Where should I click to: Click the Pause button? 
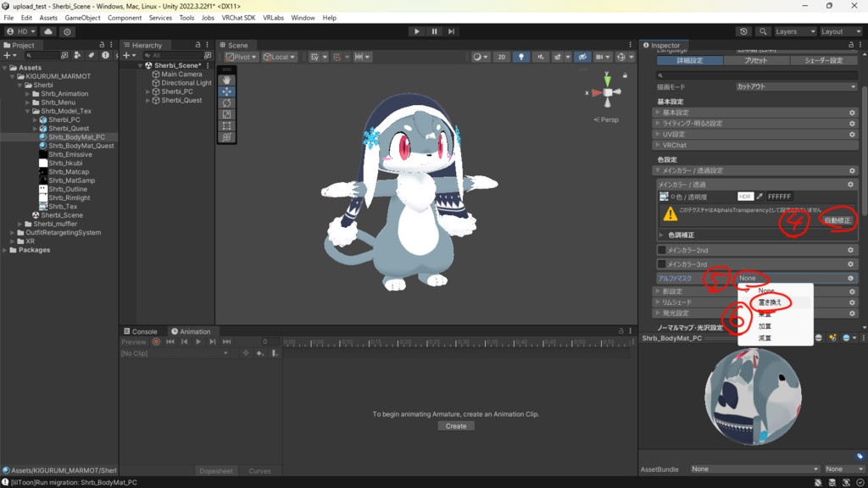434,31
